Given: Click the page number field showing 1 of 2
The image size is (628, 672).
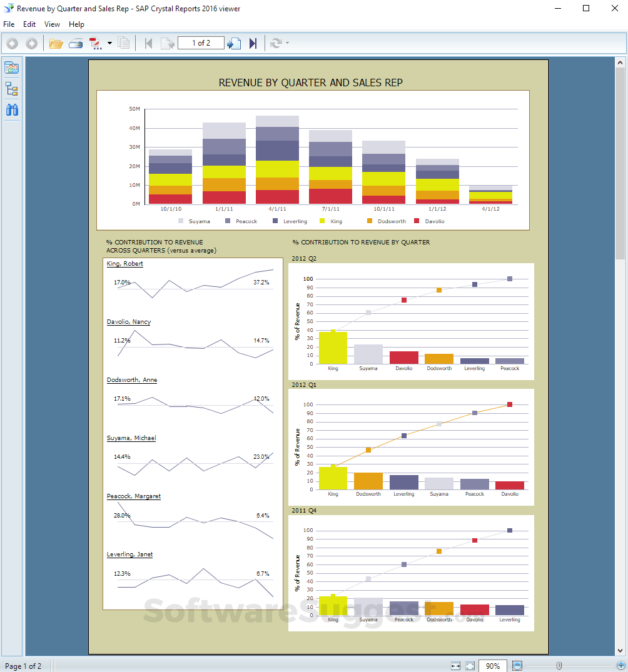Looking at the screenshot, I should (200, 43).
